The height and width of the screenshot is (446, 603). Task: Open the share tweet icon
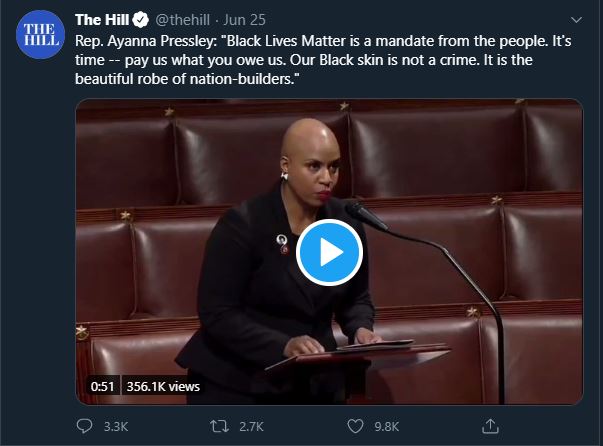(490, 426)
